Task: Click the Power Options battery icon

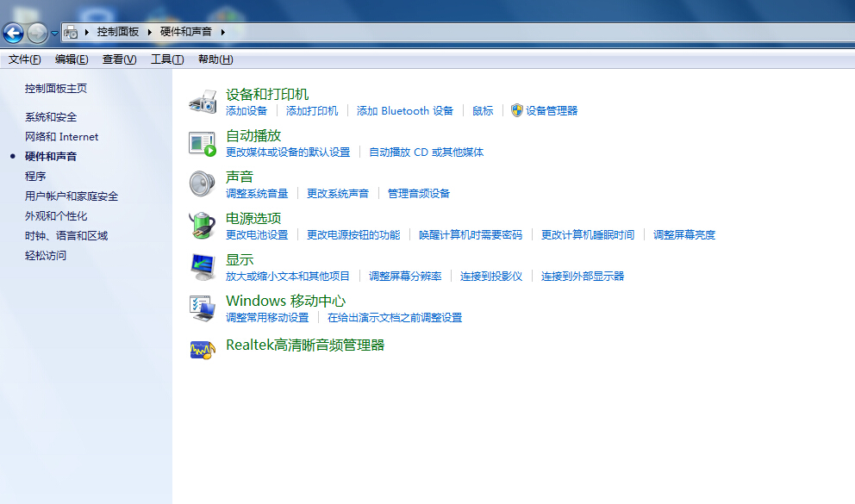Action: tap(203, 226)
